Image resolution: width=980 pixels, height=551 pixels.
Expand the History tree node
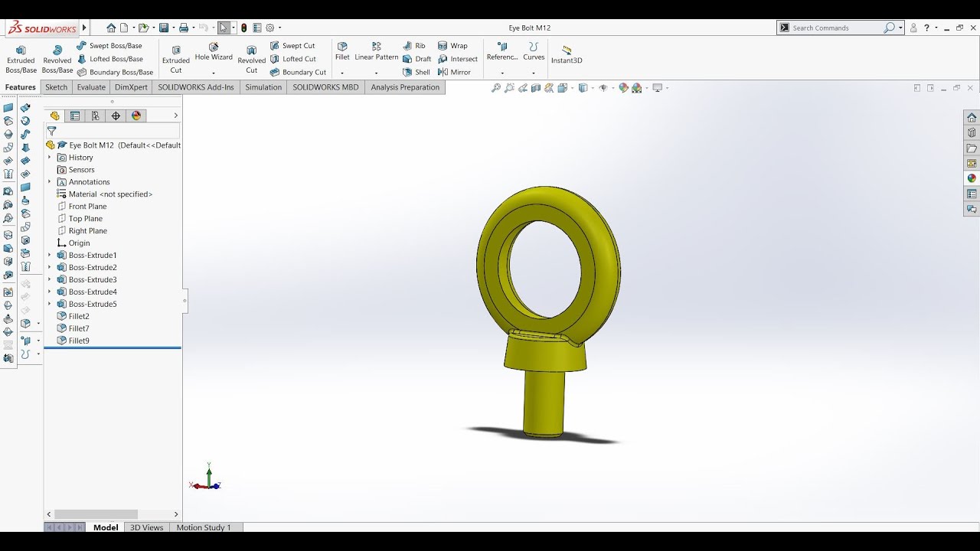tap(50, 158)
